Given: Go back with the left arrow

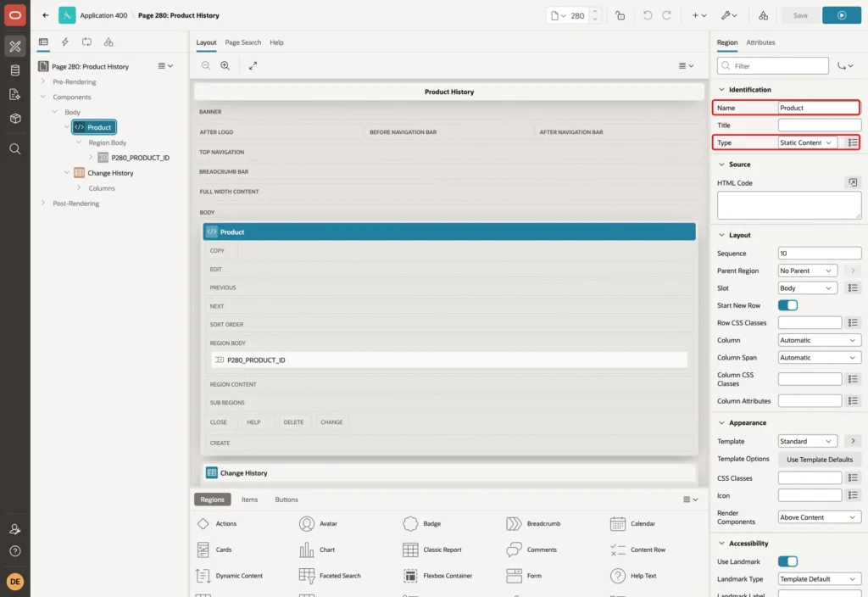Looking at the screenshot, I should (x=46, y=15).
